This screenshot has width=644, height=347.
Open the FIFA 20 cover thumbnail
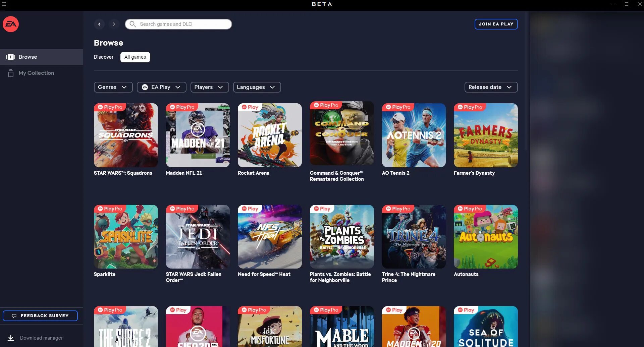198,327
